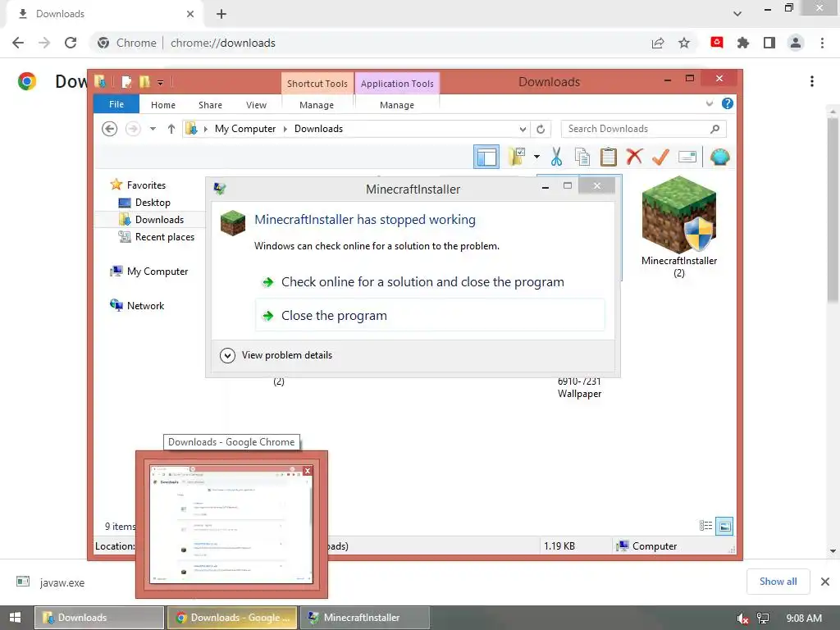Click the red X Delete icon
The width and height of the screenshot is (840, 630).
click(634, 157)
